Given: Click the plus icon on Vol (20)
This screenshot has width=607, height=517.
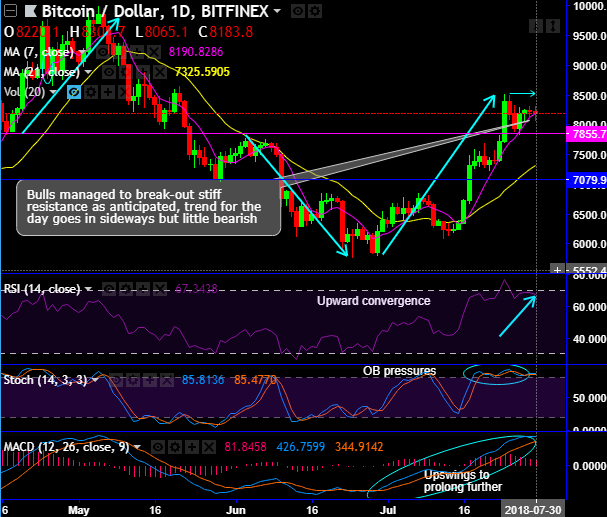Looking at the screenshot, I should click(x=108, y=92).
